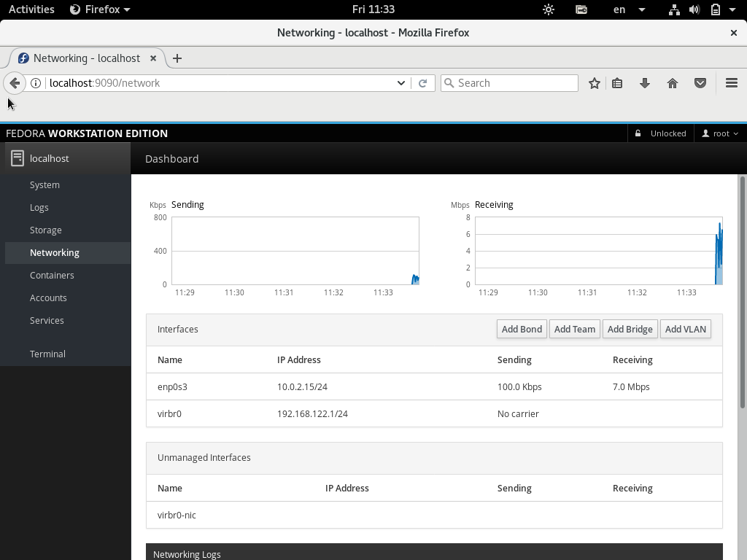The width and height of the screenshot is (747, 560).
Task: Open Activities overview
Action: pos(31,9)
